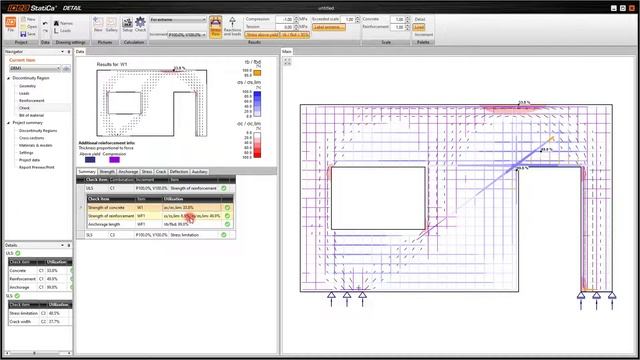This screenshot has height=360, width=640.
Task: Open the 'For extreme' dropdown
Action: [x=178, y=20]
